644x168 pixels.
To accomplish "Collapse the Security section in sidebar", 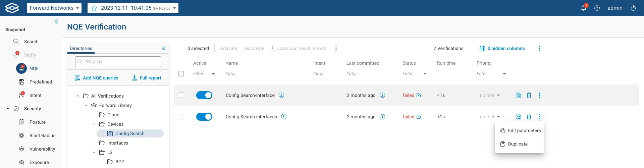I will [8, 109].
